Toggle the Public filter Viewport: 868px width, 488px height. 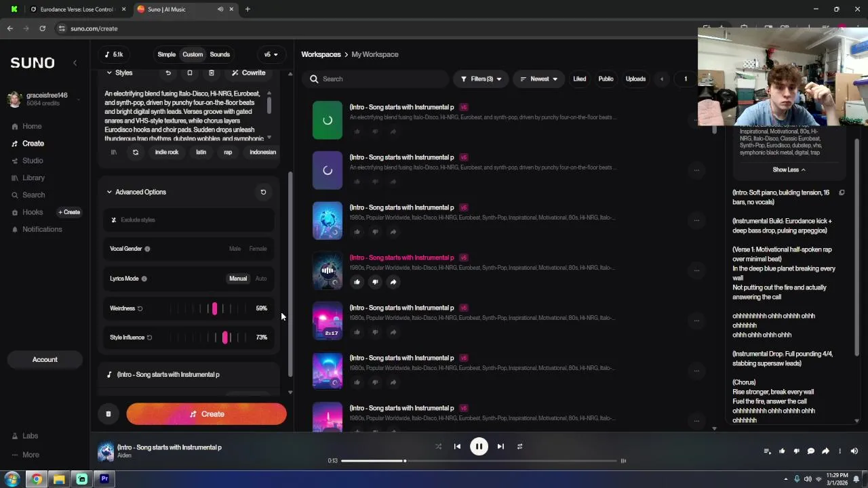tap(606, 79)
